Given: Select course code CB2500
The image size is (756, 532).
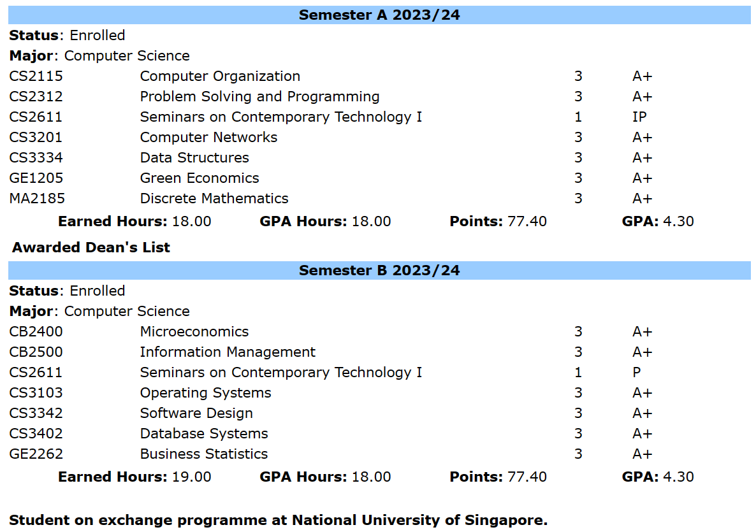Looking at the screenshot, I should (x=36, y=352).
